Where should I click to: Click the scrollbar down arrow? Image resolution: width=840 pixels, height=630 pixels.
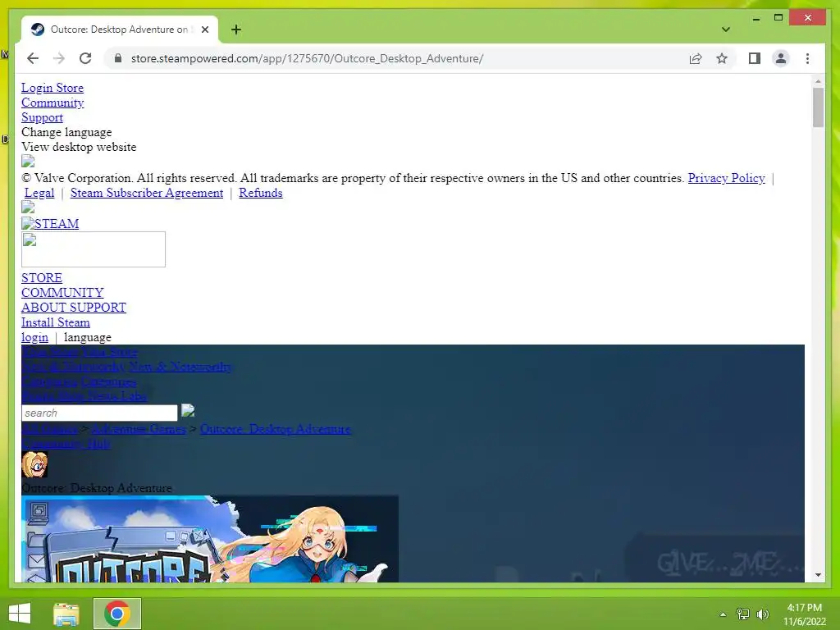(818, 575)
